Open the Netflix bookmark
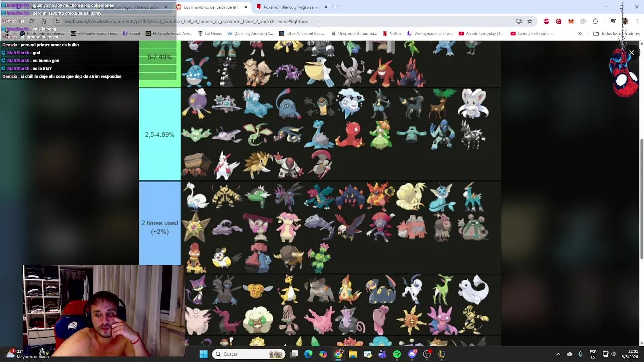The width and height of the screenshot is (644, 362). [x=392, y=34]
